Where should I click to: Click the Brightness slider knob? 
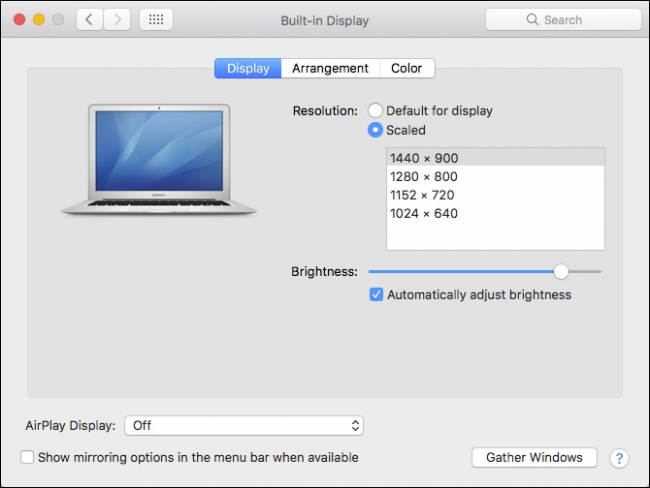pos(561,272)
